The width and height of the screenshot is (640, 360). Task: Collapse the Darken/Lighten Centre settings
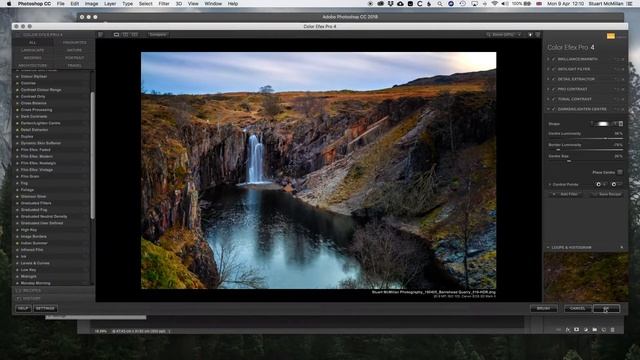[548, 109]
